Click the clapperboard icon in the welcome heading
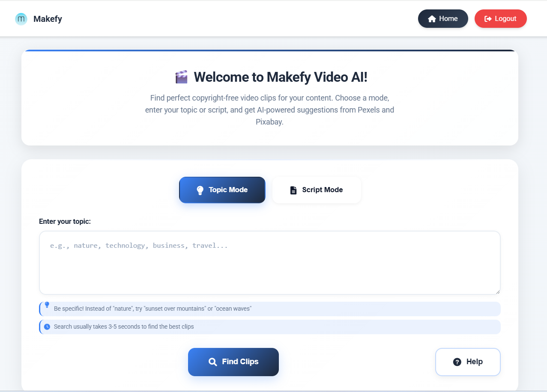The image size is (547, 392). [x=181, y=77]
